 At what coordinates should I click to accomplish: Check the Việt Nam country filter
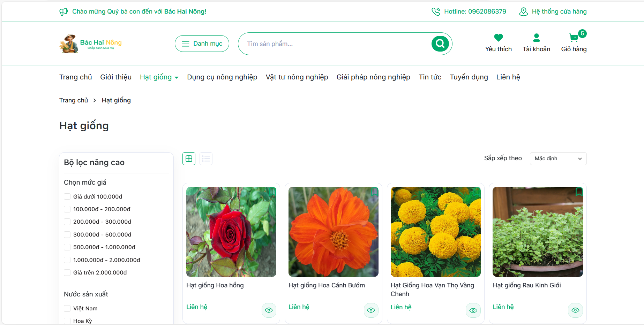click(x=67, y=308)
